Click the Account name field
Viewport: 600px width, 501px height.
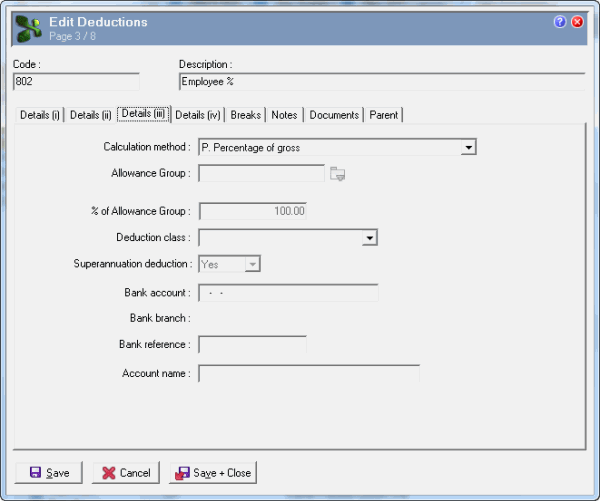click(x=309, y=374)
